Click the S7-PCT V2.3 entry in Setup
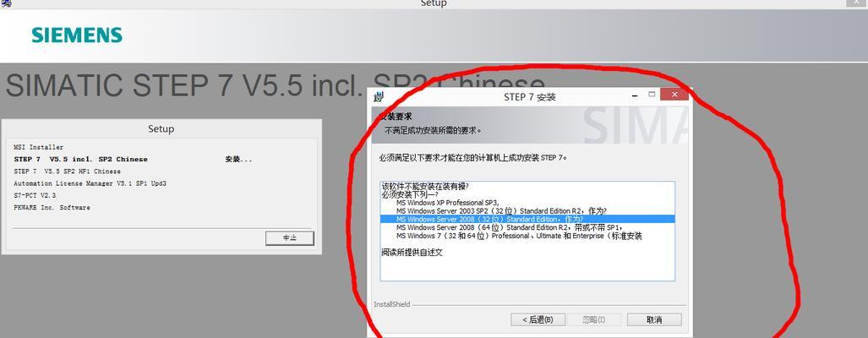The image size is (868, 338). point(35,196)
